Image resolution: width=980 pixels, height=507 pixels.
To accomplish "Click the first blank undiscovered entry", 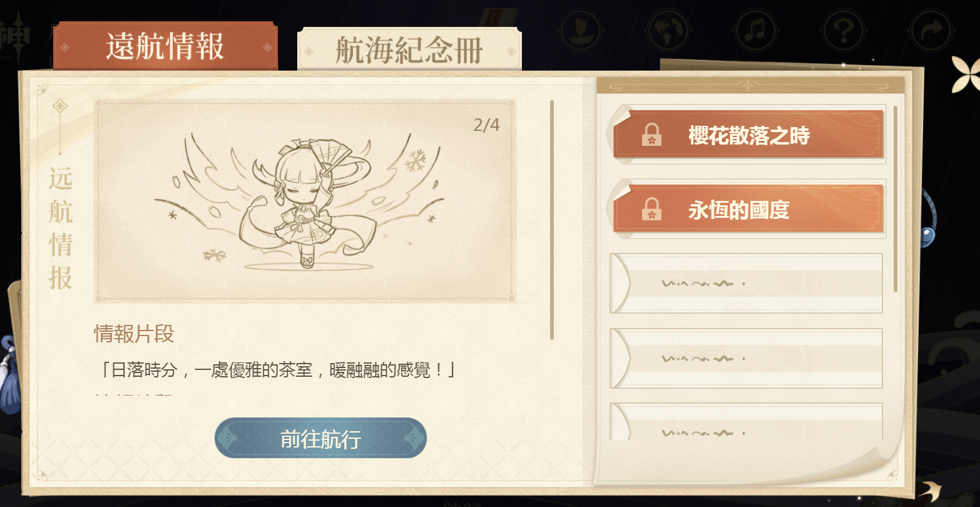I will click(x=746, y=283).
